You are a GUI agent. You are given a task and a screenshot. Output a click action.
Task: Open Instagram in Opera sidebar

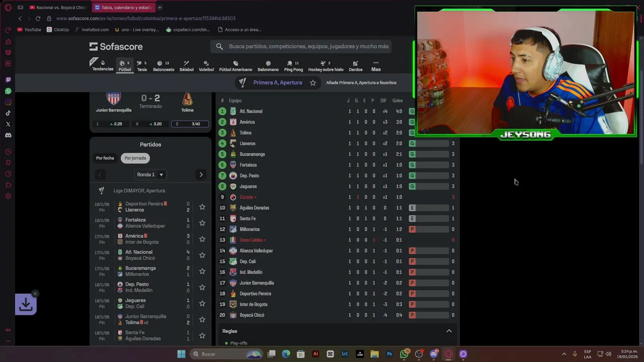[x=8, y=102]
